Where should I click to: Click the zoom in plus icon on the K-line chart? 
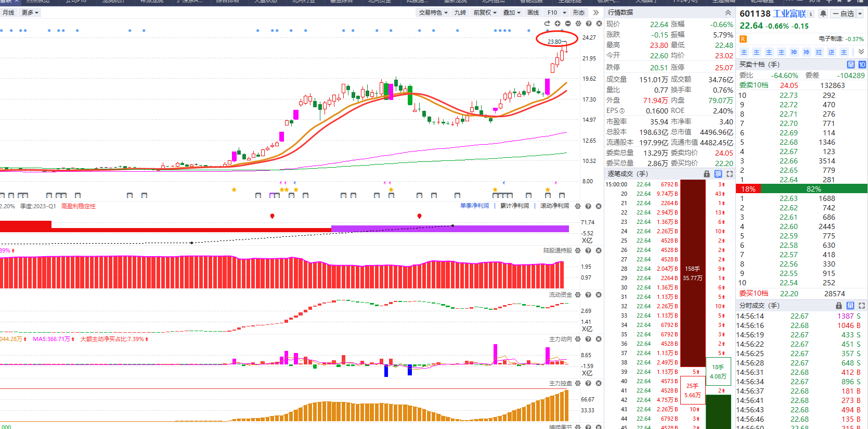[x=558, y=23]
